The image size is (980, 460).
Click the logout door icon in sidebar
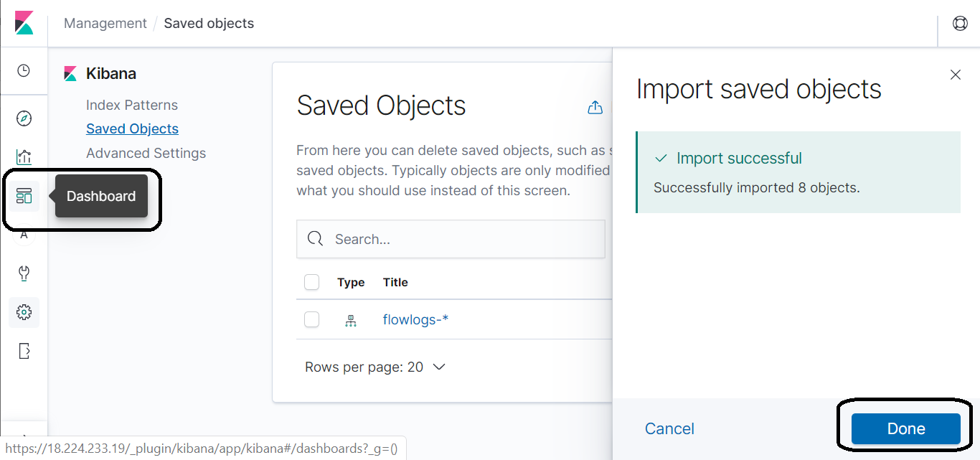24,351
